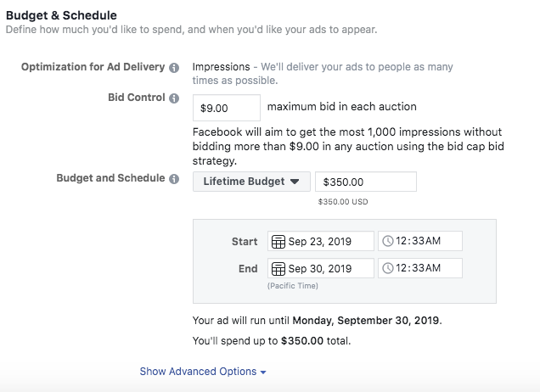Select the Sep 23, 2019 start date field

pyautogui.click(x=321, y=241)
